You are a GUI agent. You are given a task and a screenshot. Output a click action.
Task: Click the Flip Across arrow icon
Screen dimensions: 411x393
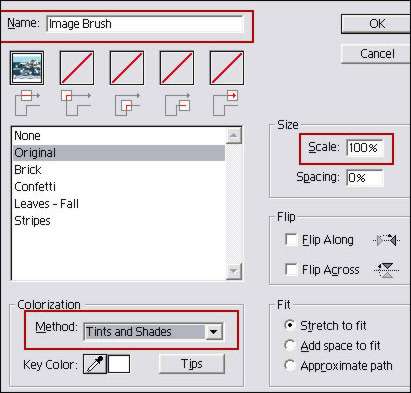coord(387,270)
